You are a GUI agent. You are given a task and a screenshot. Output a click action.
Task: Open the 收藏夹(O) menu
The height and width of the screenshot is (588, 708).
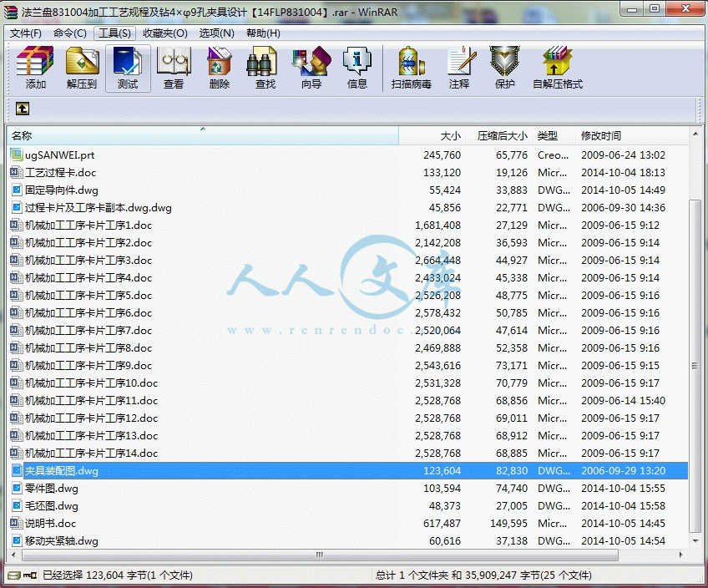164,33
